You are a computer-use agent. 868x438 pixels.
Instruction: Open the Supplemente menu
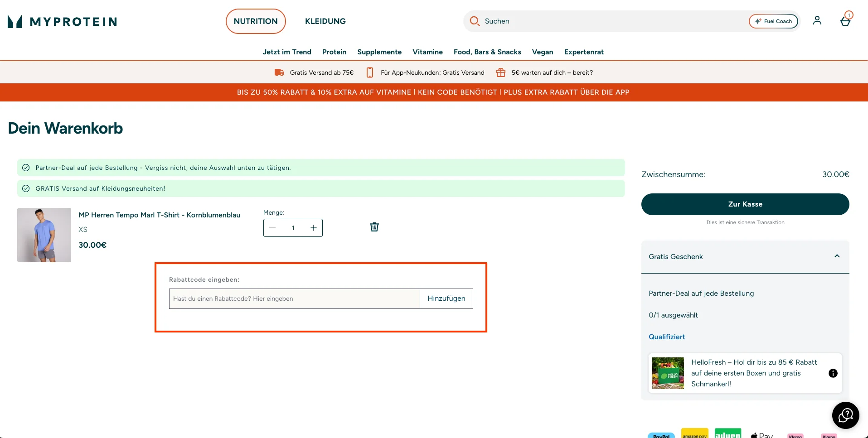(x=379, y=52)
